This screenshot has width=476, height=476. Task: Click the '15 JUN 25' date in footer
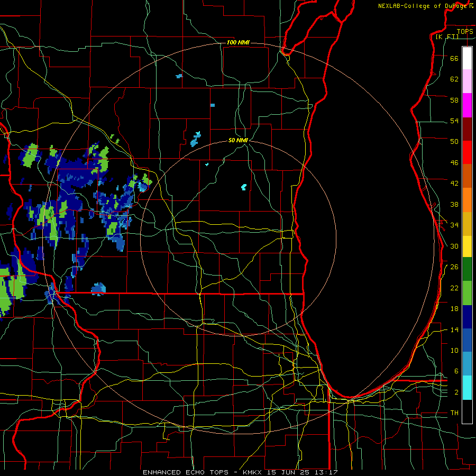point(288,472)
